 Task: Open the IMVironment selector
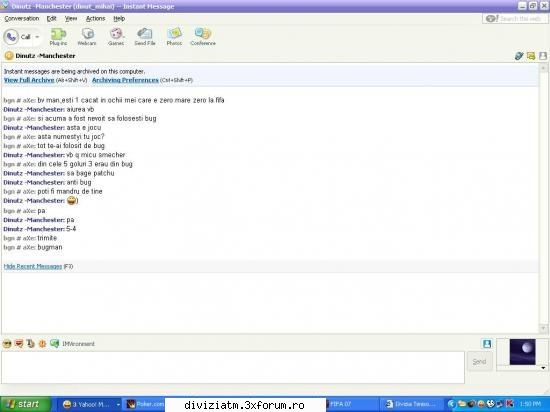tap(73, 344)
